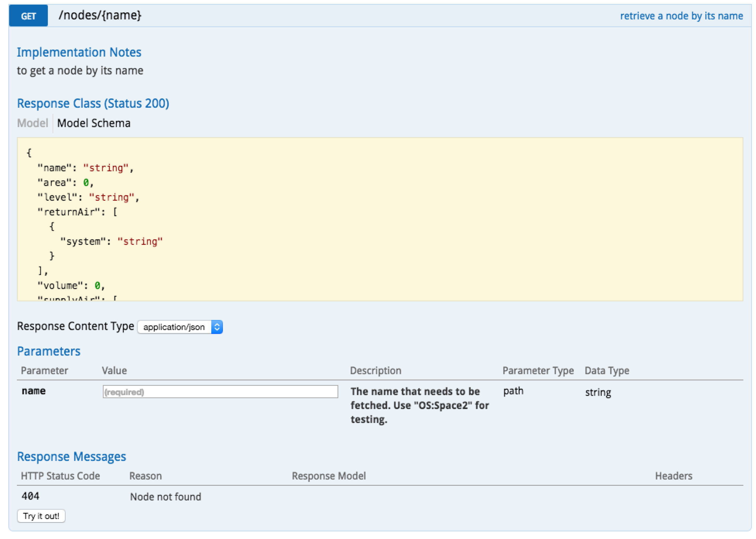Click the 'Node not found' reason text

[165, 496]
